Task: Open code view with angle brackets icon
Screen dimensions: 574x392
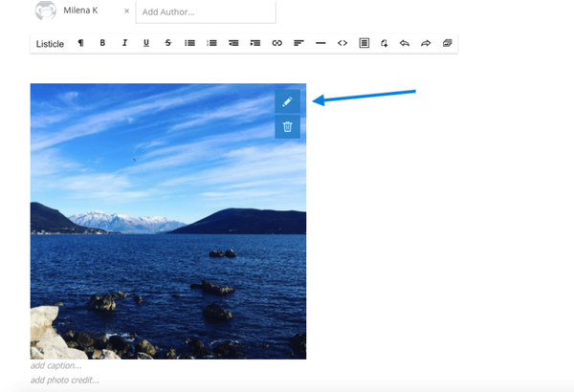Action: pos(342,44)
